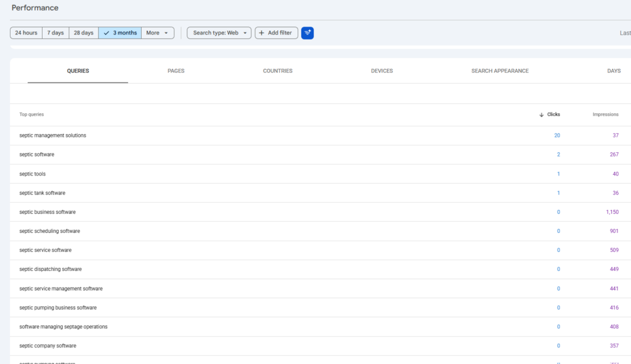This screenshot has height=364, width=631.
Task: Click the 20 clicks value
Action: click(x=557, y=135)
